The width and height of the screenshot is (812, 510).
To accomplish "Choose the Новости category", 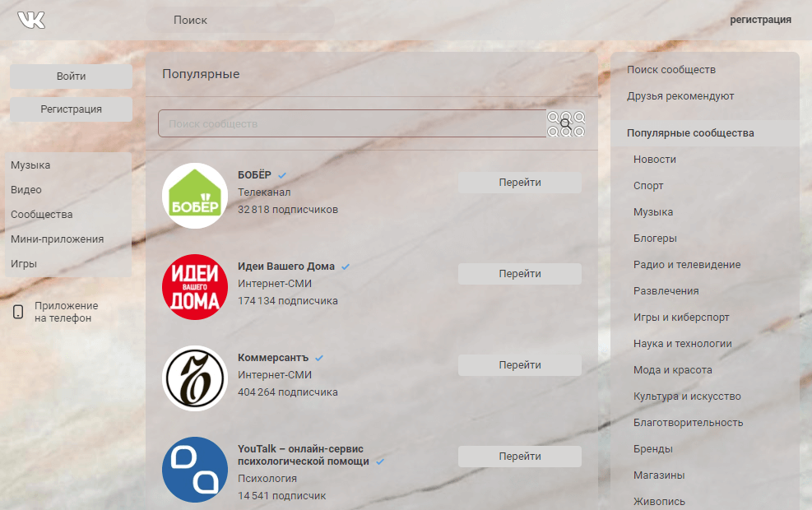I will tap(655, 160).
